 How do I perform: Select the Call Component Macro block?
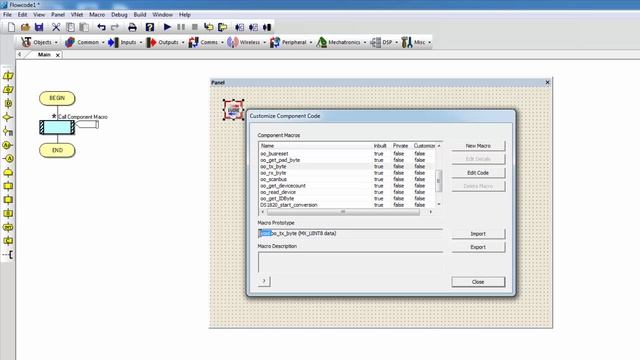57,127
